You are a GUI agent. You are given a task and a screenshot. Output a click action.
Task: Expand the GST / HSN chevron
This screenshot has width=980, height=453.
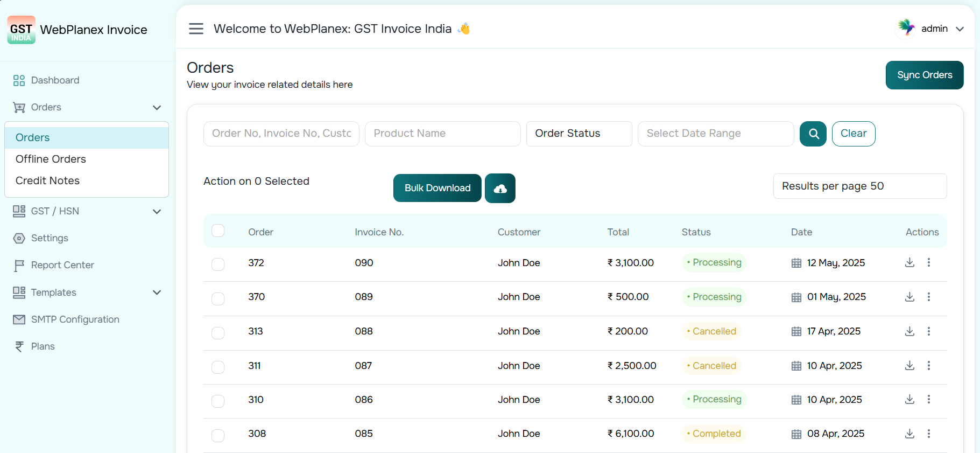point(157,212)
